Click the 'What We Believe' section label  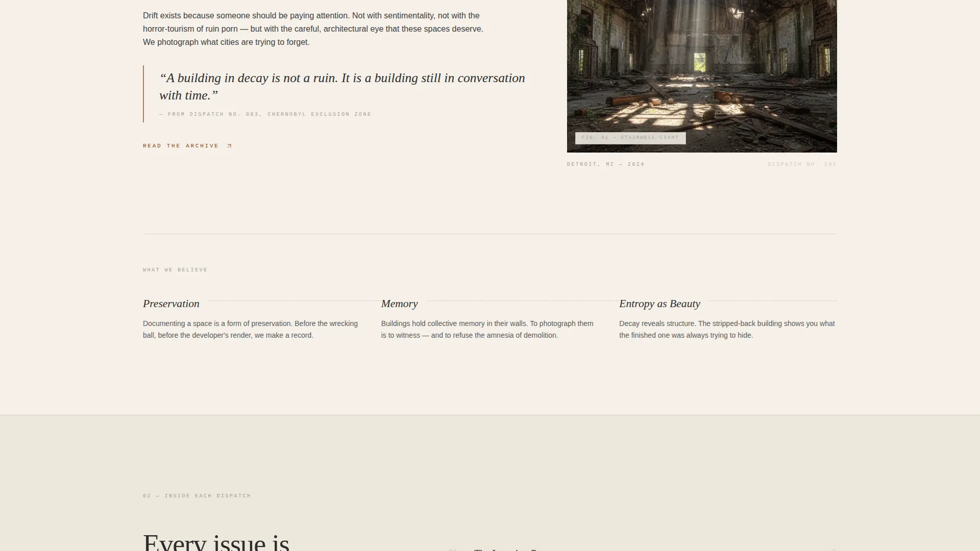pos(175,270)
